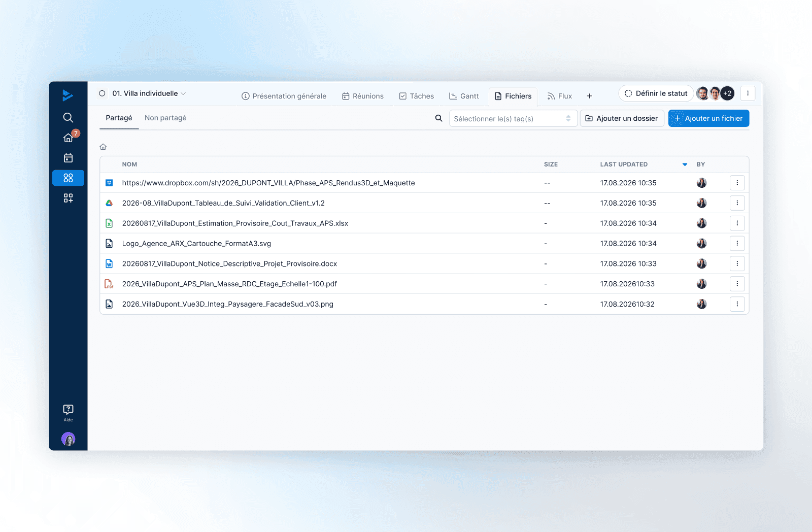Click first member avatar next to status

click(702, 93)
